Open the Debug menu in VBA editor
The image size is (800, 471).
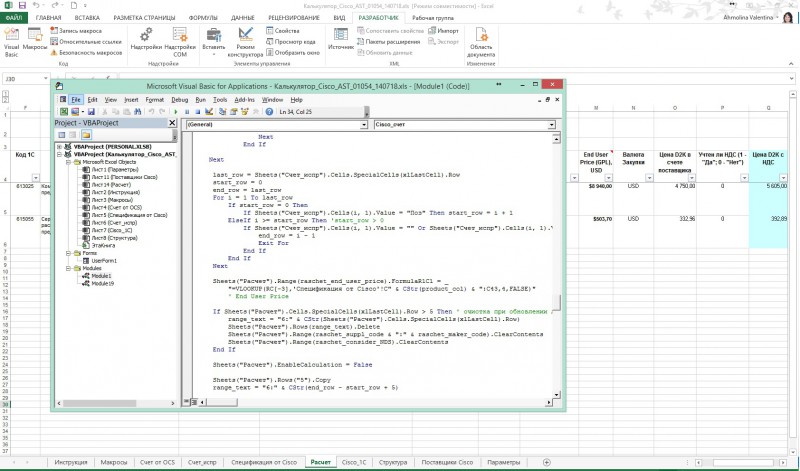[179, 100]
